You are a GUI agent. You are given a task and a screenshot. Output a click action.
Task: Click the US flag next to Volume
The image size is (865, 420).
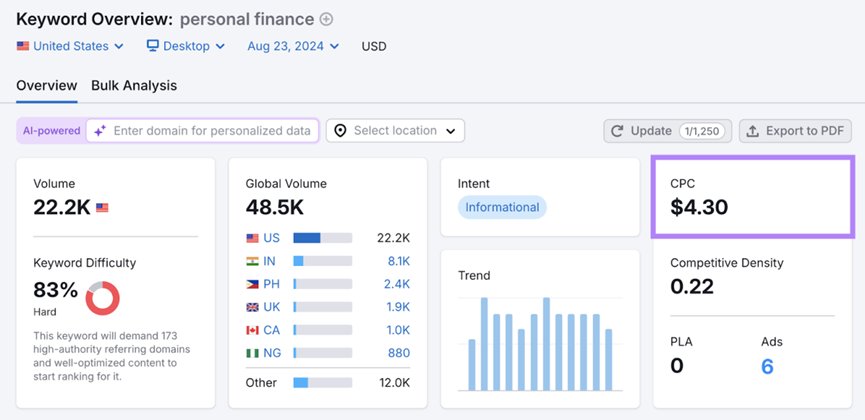(102, 208)
